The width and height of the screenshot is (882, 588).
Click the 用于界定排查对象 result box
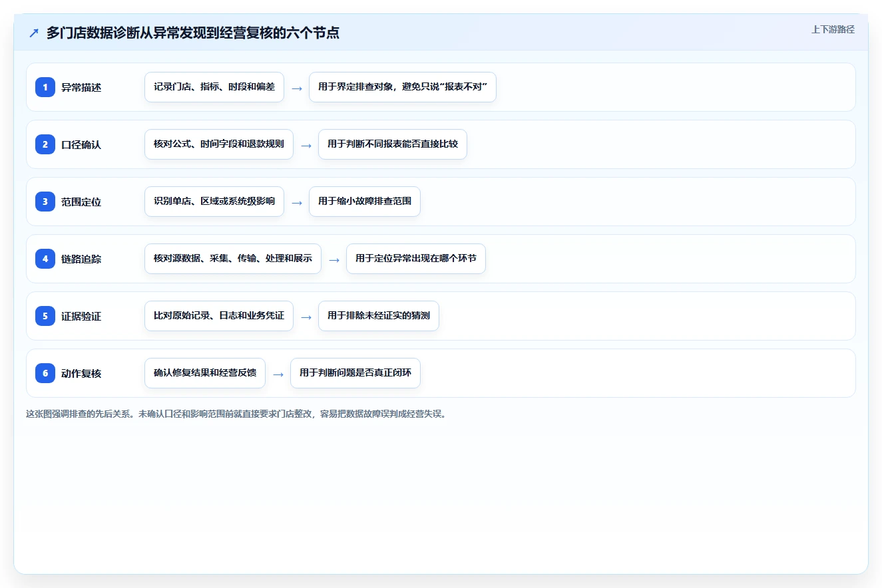point(403,87)
